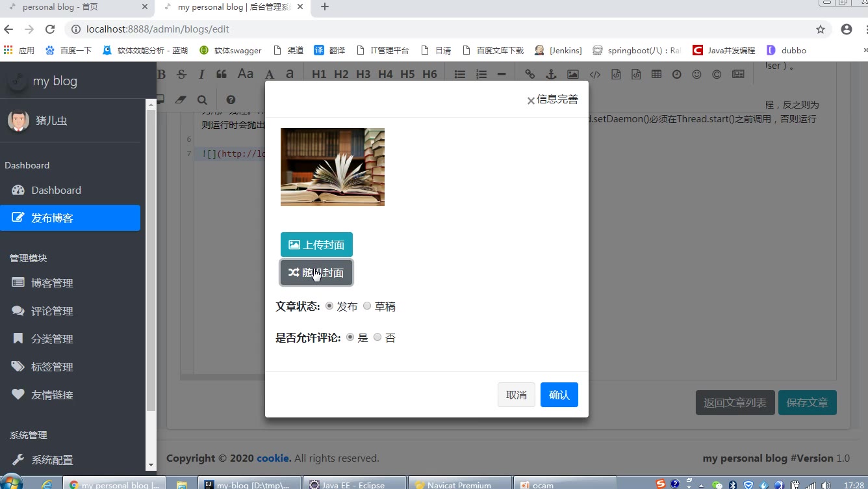The height and width of the screenshot is (489, 868).
Task: Choose 否 to disallow comments
Action: 377,337
